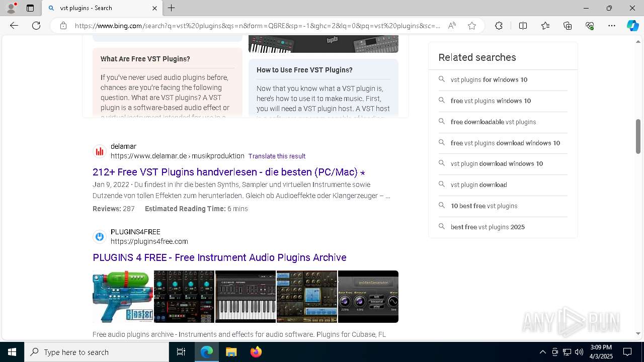This screenshot has width=644, height=362.
Task: Open Browser essentials icon
Action: 590,26
